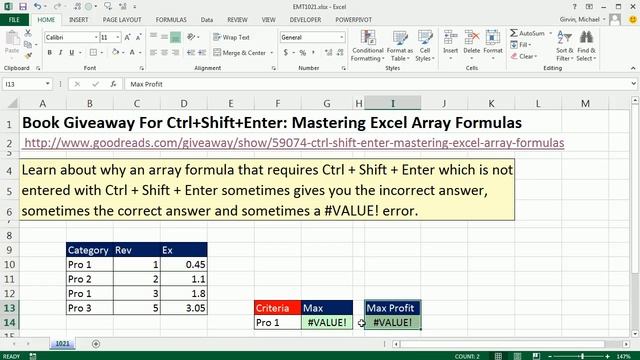Toggle Wrap Text

(x=231, y=37)
